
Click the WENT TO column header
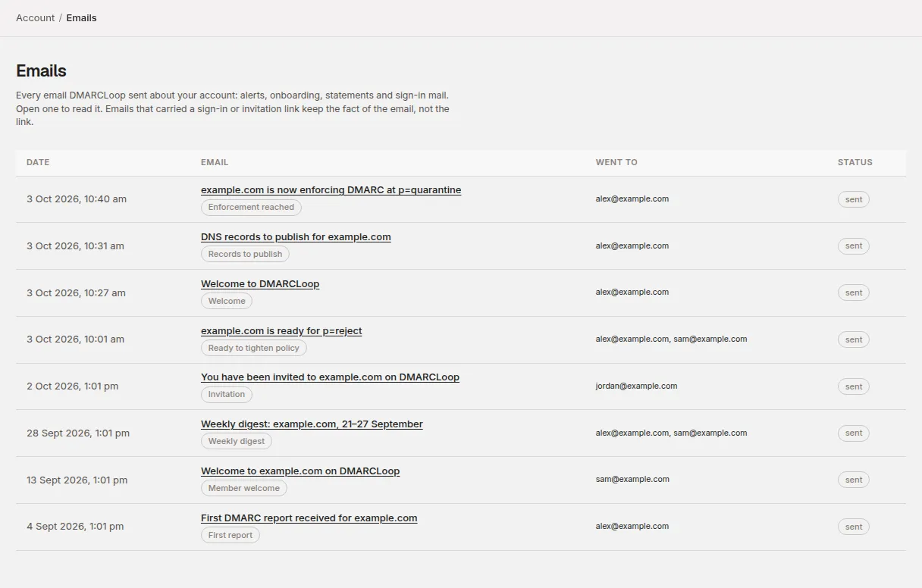tap(616, 162)
